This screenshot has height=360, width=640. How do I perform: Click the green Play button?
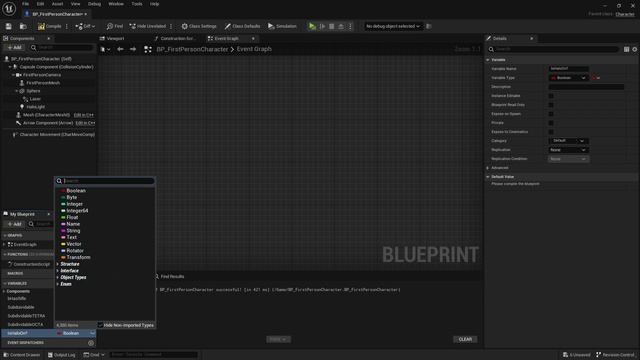pos(312,26)
